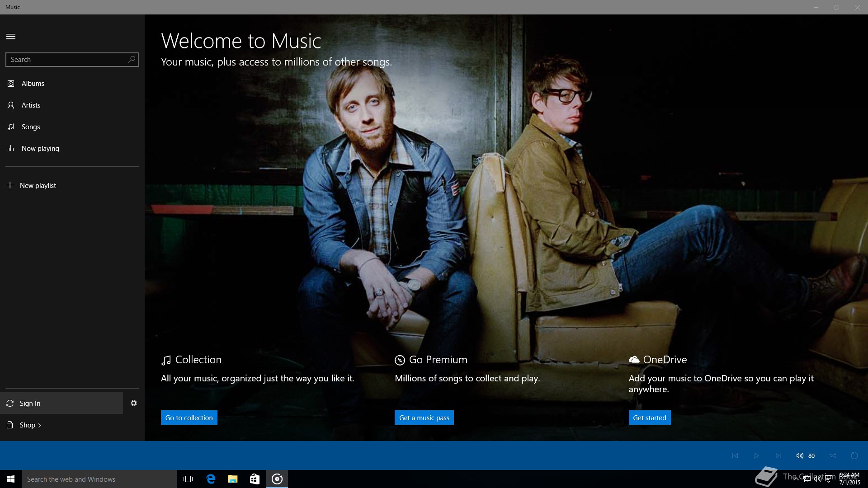Viewport: 868px width, 488px height.
Task: Launch Microsoft Edge from taskbar
Action: [211, 479]
